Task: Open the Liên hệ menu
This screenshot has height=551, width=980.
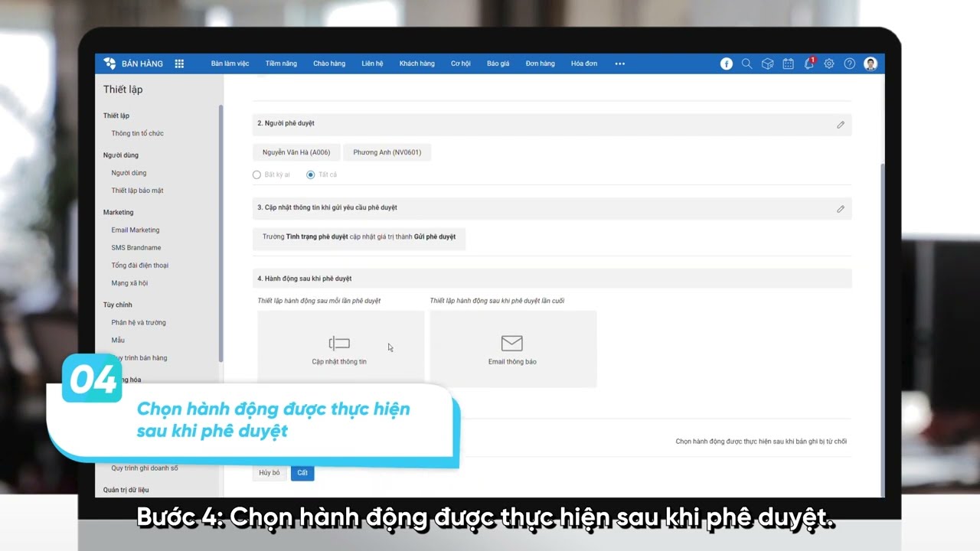Action: click(372, 64)
